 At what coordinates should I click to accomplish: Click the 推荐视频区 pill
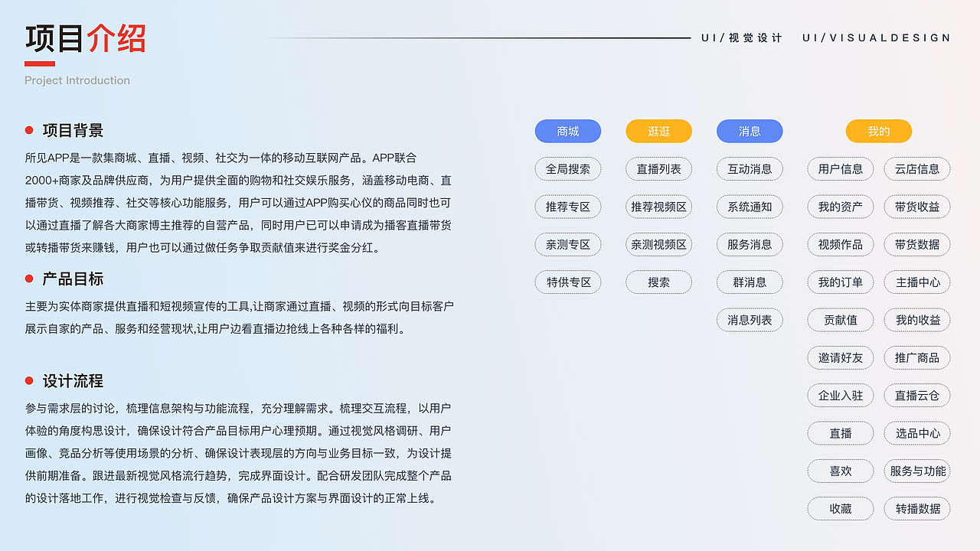[658, 207]
